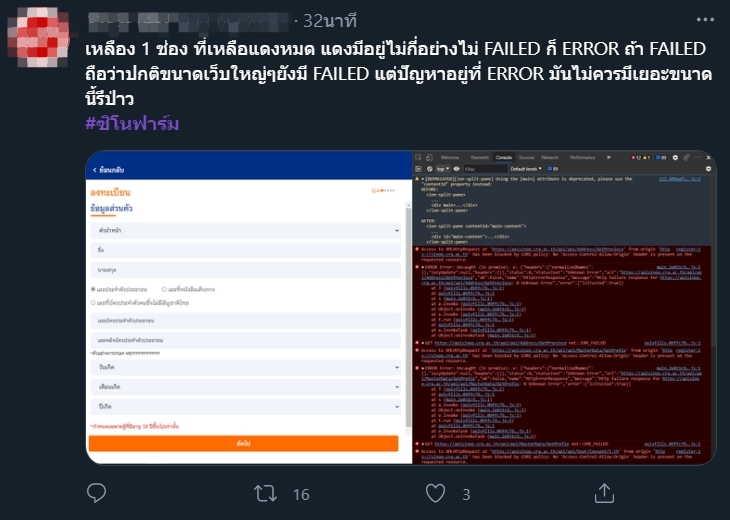Click the orange next button
Screen dimensions: 730x520
[243, 444]
